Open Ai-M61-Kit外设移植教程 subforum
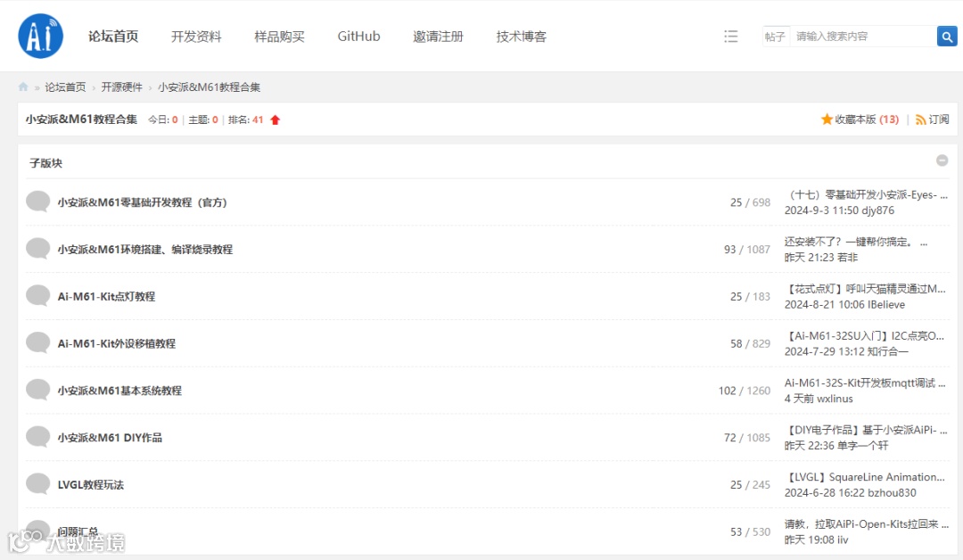Screen dimensions: 963x560 click(x=117, y=343)
